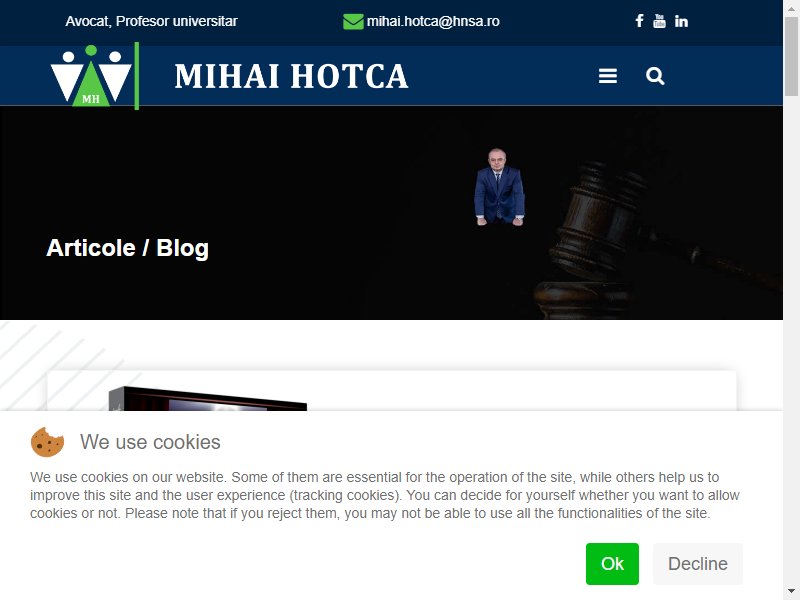Click the Articole / Blog page heading
Screen dimensions: 800x600
point(128,248)
